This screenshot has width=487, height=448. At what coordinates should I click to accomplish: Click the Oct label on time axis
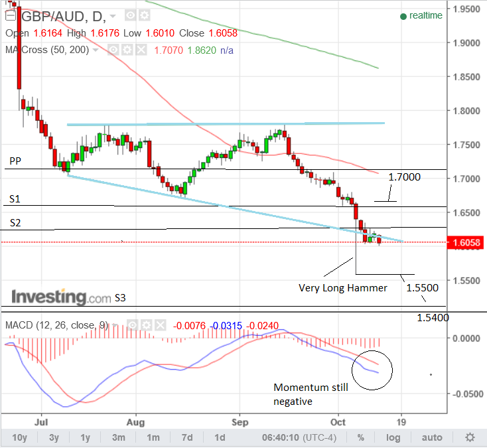pyautogui.click(x=338, y=422)
